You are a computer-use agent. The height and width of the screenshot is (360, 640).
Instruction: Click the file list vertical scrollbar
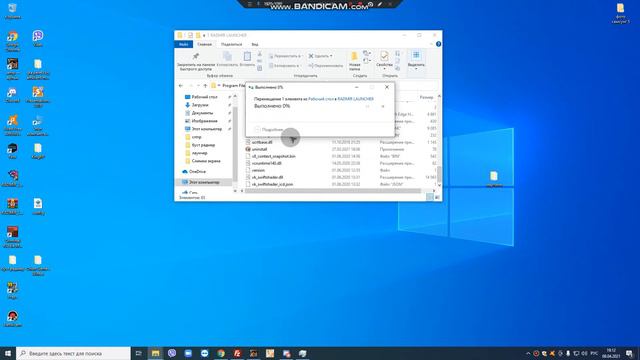click(x=439, y=173)
